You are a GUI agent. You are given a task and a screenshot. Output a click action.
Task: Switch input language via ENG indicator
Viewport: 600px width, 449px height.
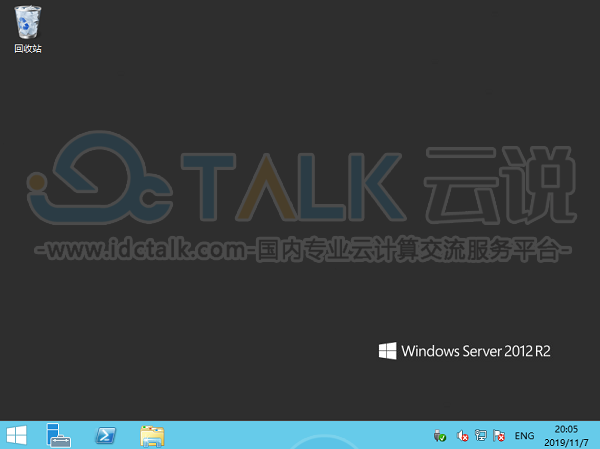524,436
